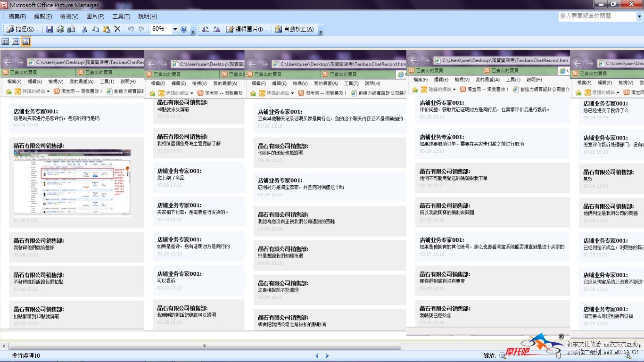
Task: Click the Copy icon in toolbar
Action: coord(95,29)
